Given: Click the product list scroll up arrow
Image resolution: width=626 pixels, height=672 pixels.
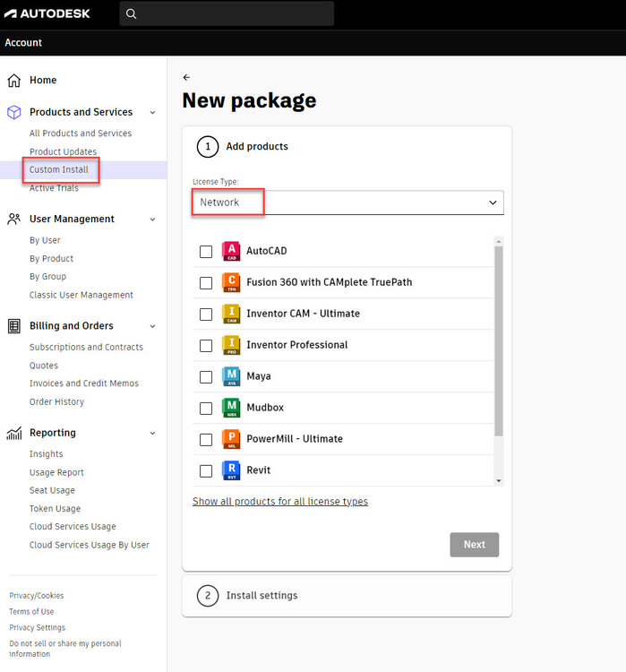Looking at the screenshot, I should point(498,242).
